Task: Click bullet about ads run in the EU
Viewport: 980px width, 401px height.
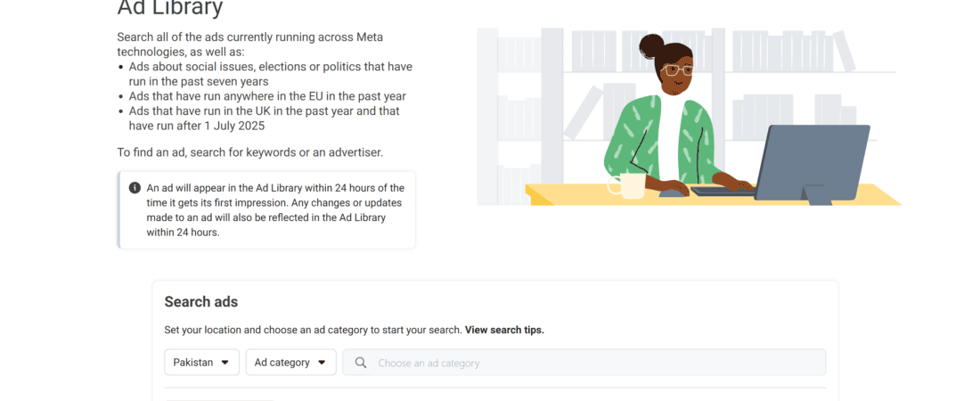Action: pos(267,96)
